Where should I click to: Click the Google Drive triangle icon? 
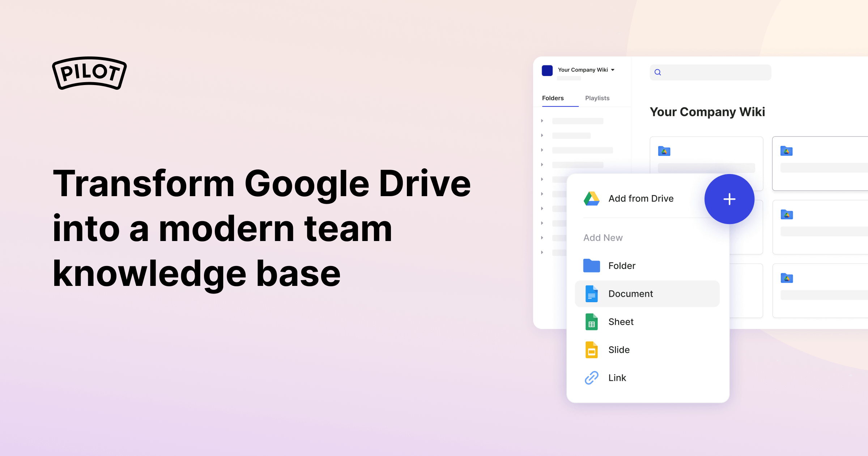coord(592,199)
